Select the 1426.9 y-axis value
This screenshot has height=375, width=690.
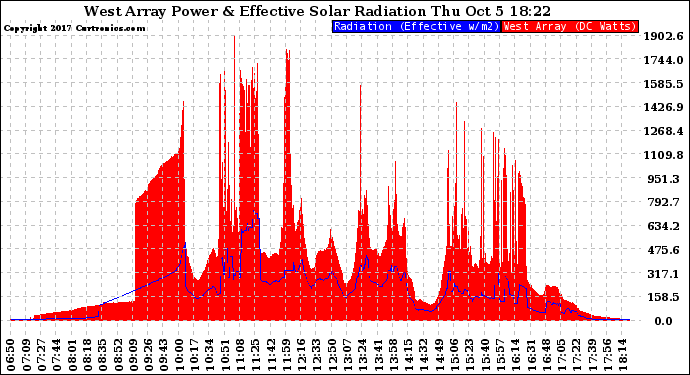tap(664, 107)
